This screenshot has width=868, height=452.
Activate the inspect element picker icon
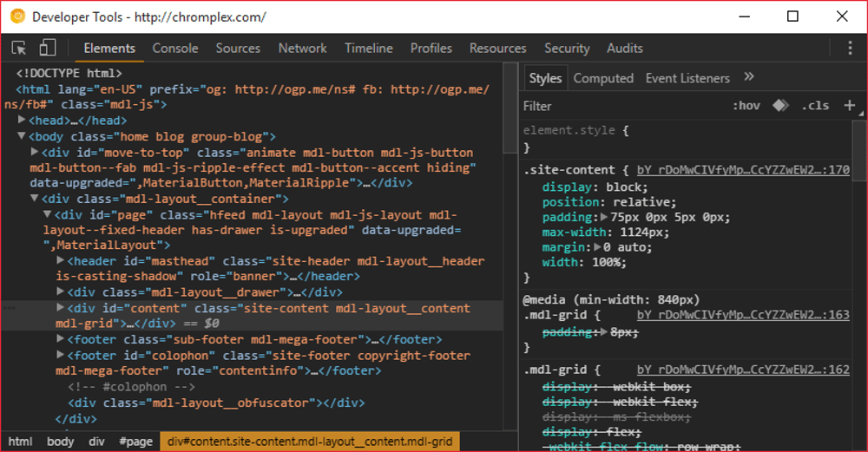click(19, 48)
